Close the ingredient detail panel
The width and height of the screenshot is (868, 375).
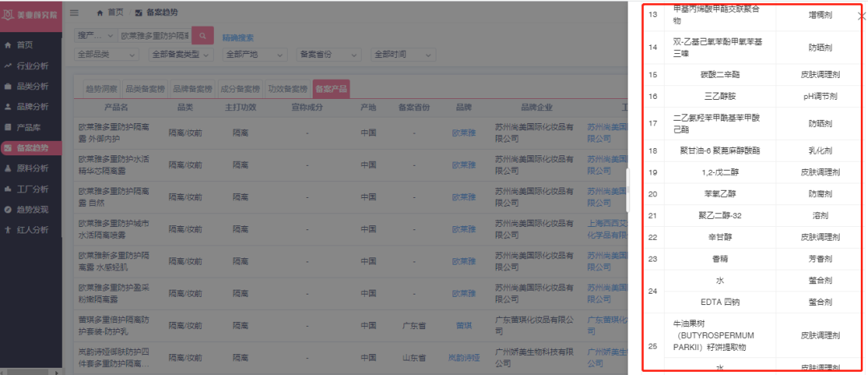(862, 15)
